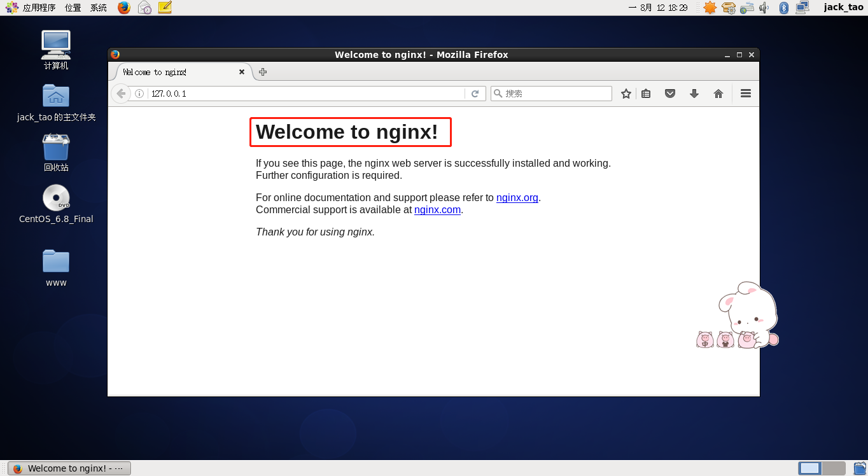Follow the nginx.org link
The image size is (868, 476).
pos(517,197)
